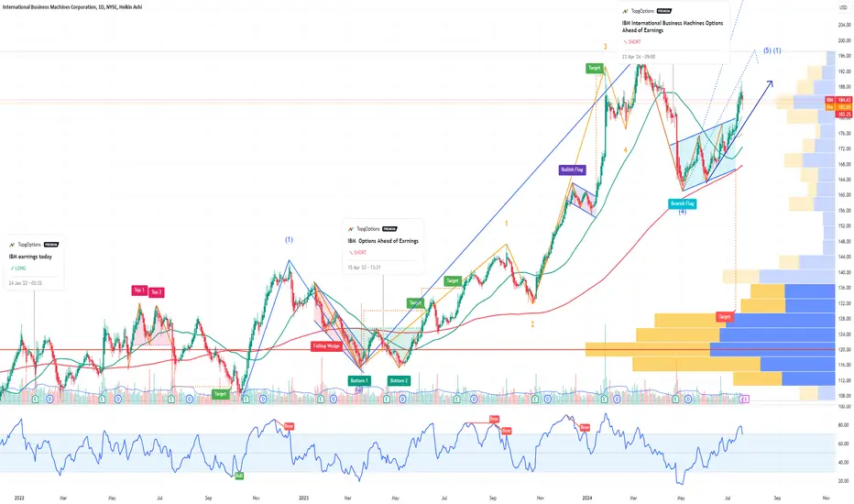
Task: Click the red 183.25 price label
Action: coord(844,115)
